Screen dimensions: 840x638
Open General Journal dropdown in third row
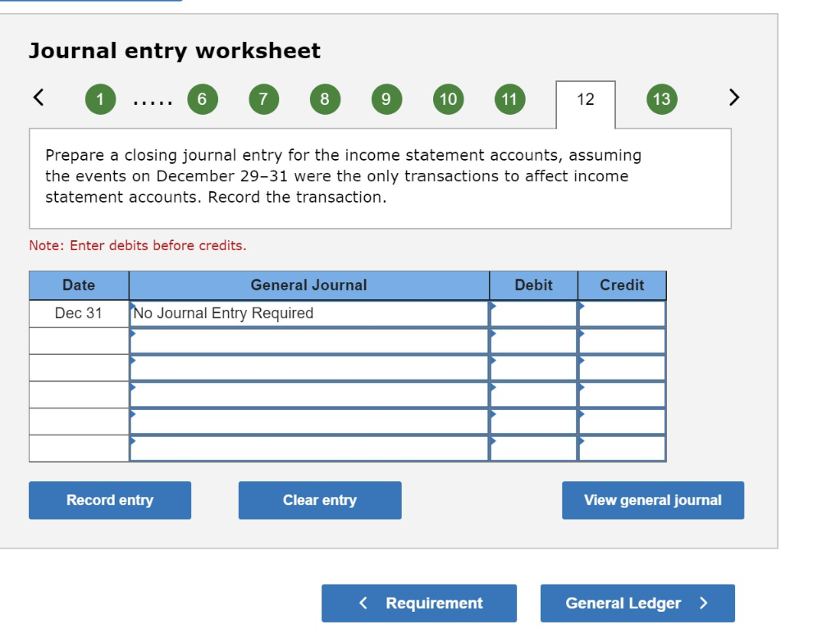pos(309,367)
